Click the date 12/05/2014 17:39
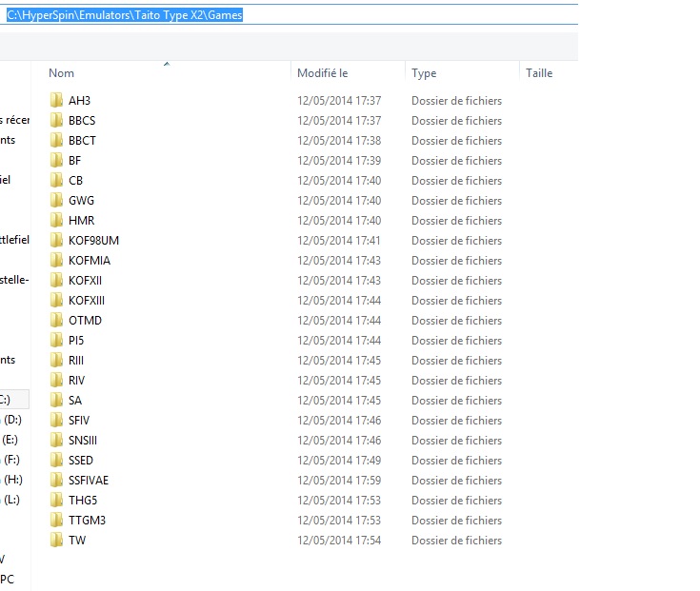 (339, 160)
